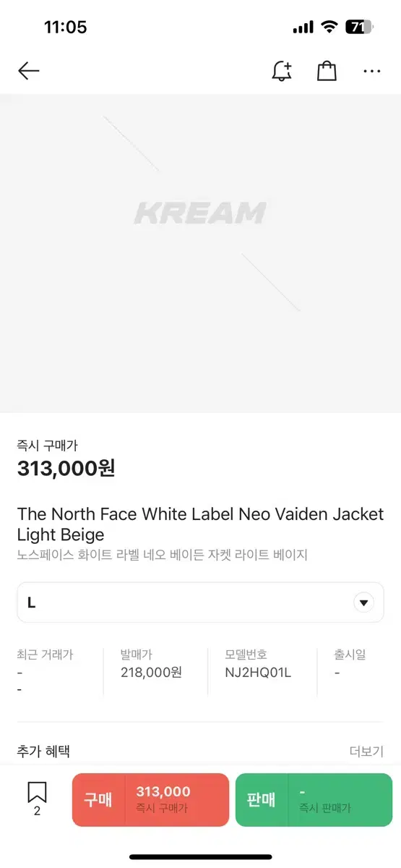Image resolution: width=401 pixels, height=868 pixels.
Task: Tap the 추가 혜택 section heading
Action: pos(43,752)
